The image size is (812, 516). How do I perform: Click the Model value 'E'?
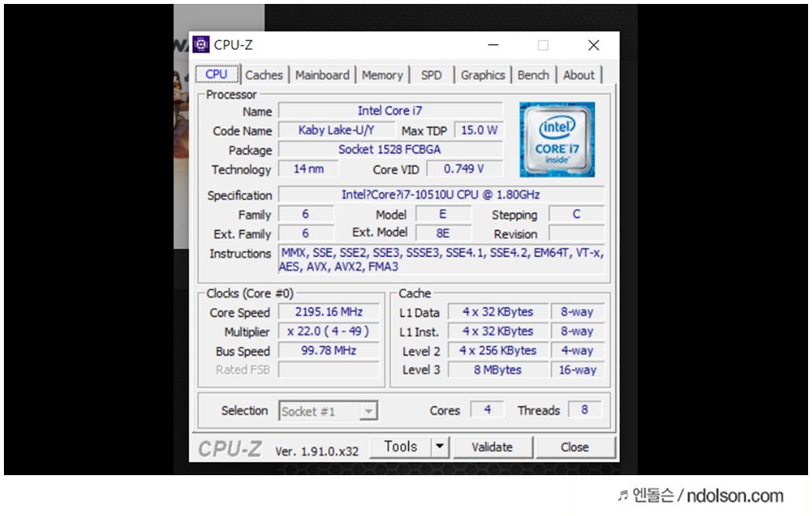click(443, 214)
